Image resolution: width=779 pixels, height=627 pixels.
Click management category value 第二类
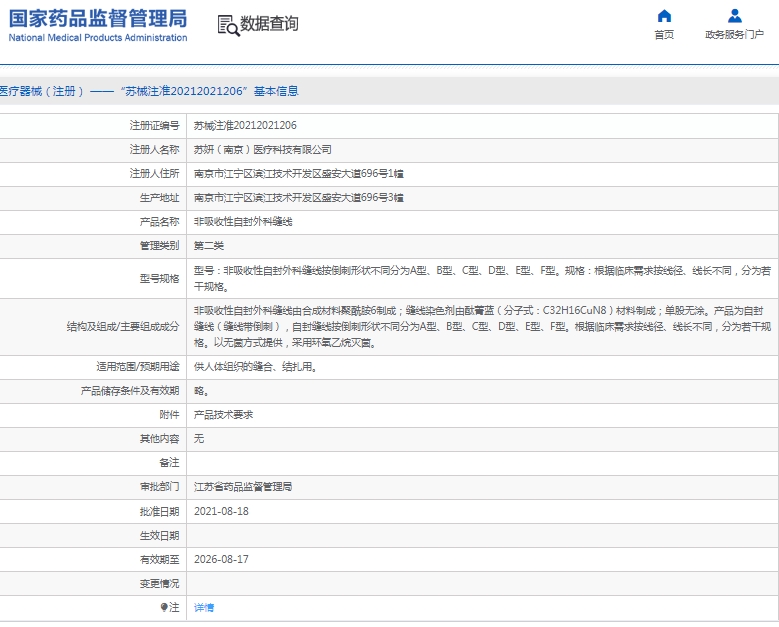click(209, 245)
